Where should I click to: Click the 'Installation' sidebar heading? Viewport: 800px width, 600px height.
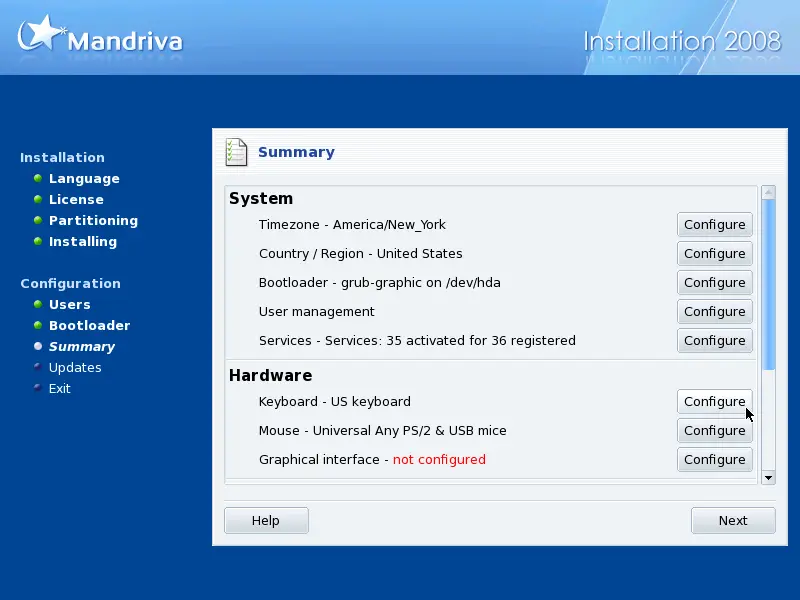point(62,157)
